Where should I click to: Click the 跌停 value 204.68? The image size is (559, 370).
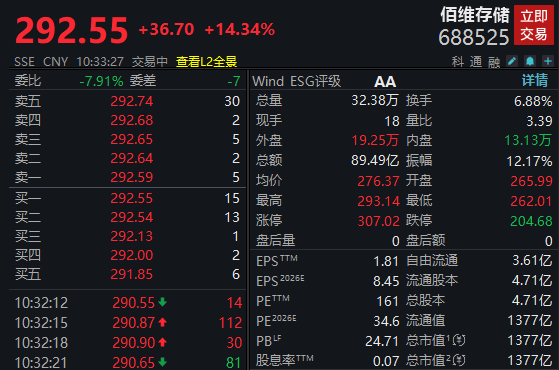(531, 221)
